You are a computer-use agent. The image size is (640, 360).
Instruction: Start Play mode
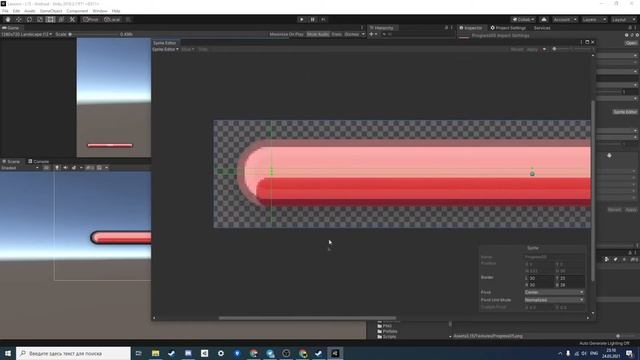click(302, 19)
